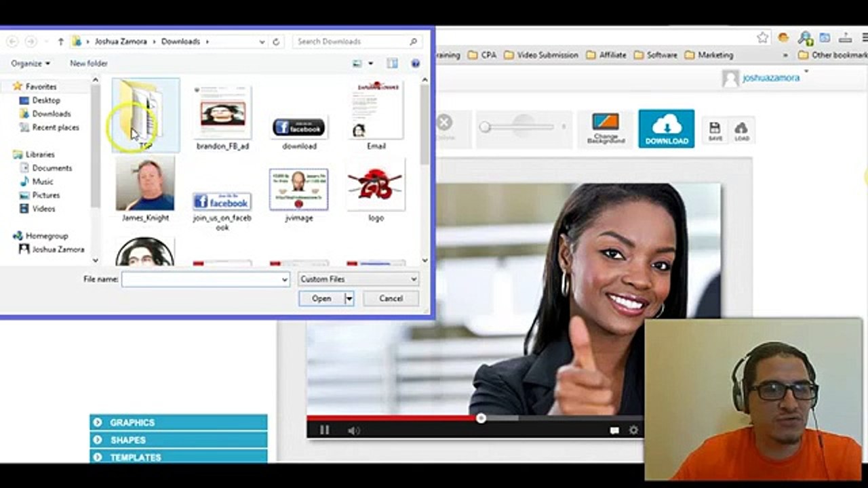Open the Affiliate bookmark folder
The image size is (868, 488).
pyautogui.click(x=606, y=55)
